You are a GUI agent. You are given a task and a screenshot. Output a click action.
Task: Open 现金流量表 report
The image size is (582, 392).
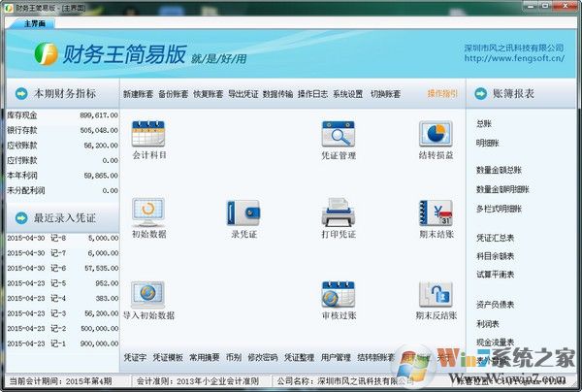coord(495,343)
